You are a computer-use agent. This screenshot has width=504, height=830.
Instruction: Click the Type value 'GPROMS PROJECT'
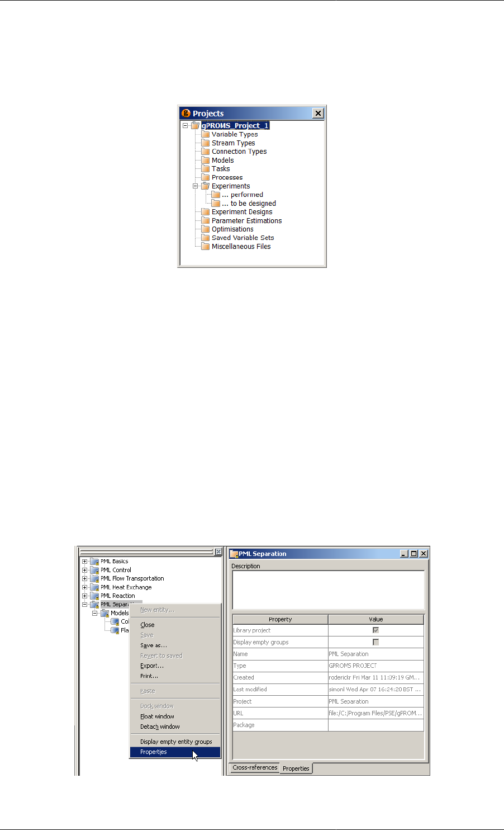376,666
